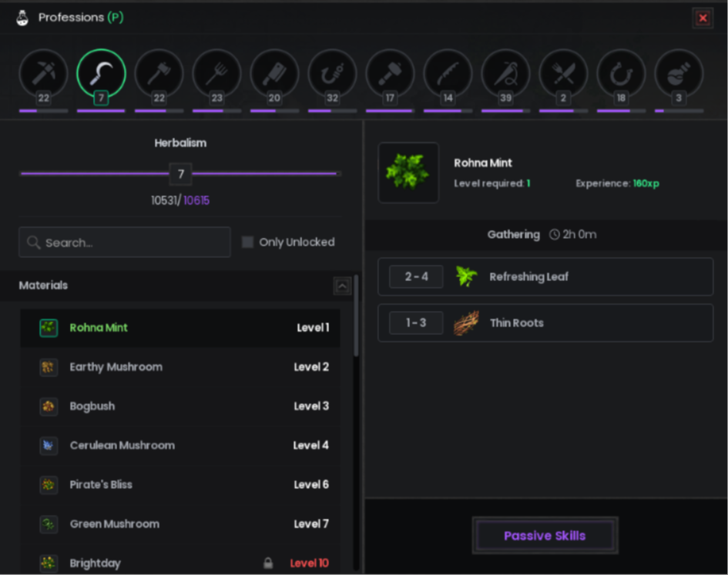
Task: Open the saw profession icon at level 14
Action: coord(448,73)
